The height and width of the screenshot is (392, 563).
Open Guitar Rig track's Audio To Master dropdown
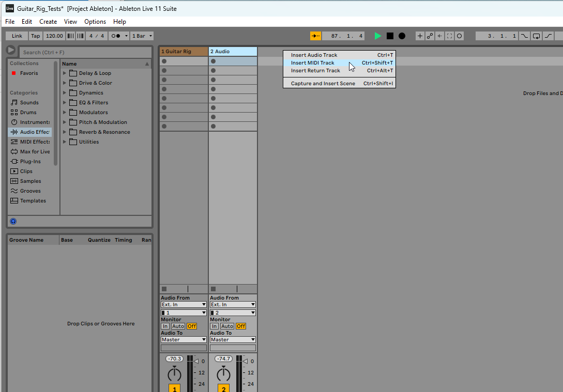click(x=184, y=340)
